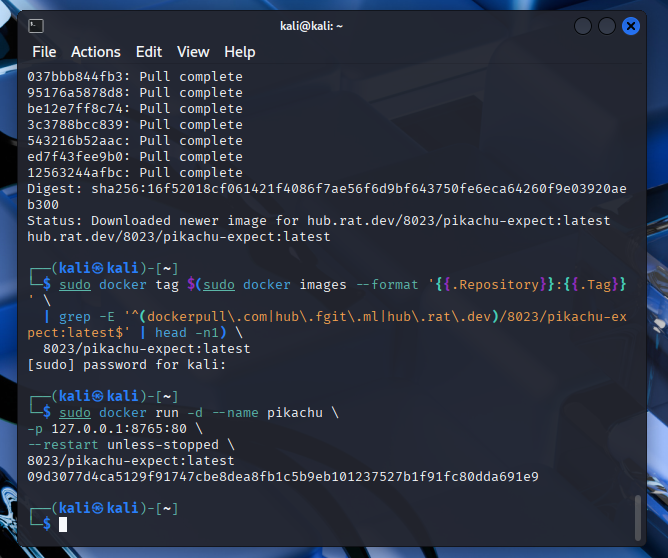Open the File menu
This screenshot has height=558, width=668.
point(44,52)
